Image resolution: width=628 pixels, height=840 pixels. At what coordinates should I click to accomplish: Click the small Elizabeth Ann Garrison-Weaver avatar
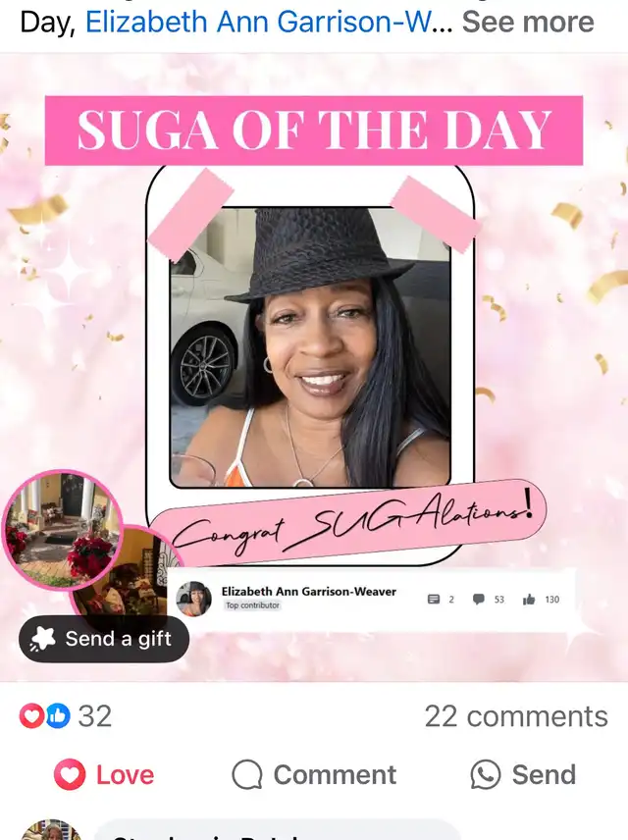tap(193, 599)
